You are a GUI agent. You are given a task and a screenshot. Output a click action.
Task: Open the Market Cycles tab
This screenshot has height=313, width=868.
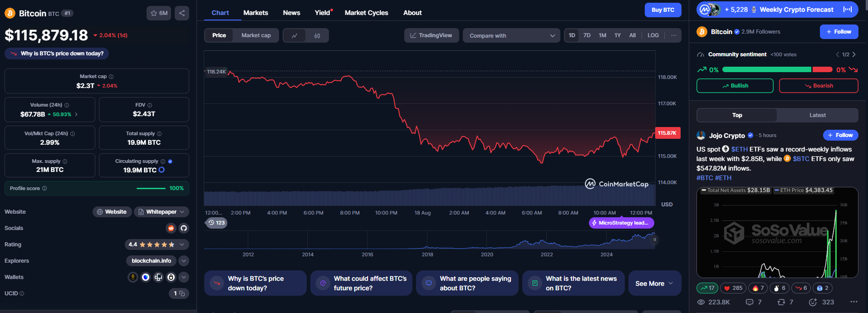click(367, 13)
